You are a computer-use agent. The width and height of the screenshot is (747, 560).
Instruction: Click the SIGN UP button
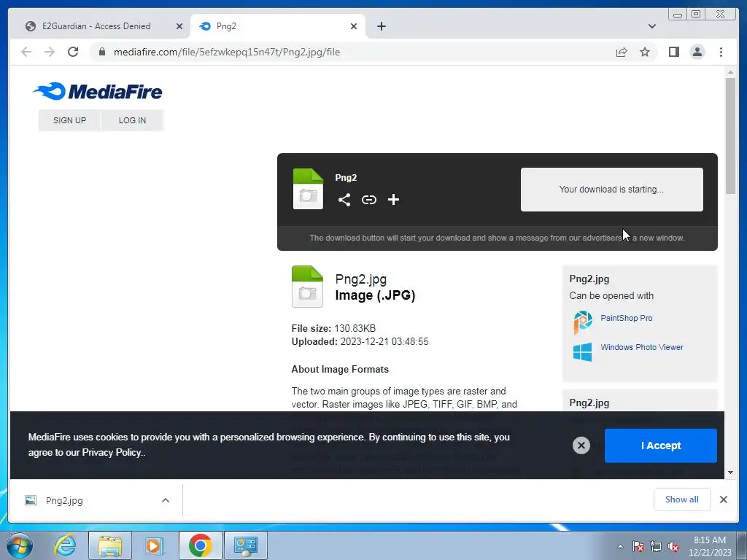click(69, 120)
